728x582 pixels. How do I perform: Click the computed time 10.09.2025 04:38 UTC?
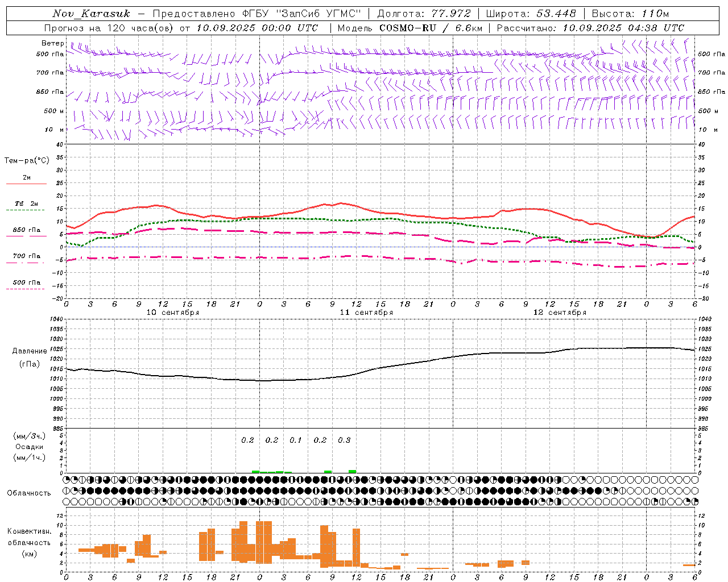coord(624,28)
